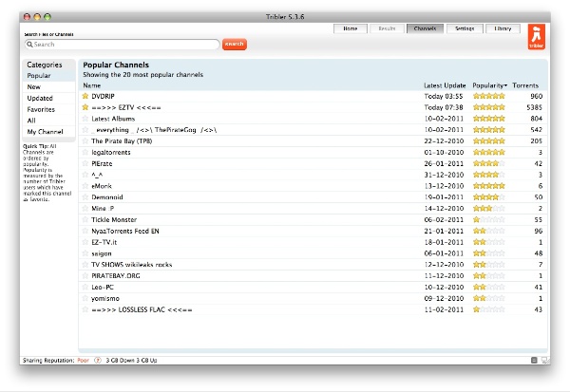The width and height of the screenshot is (570, 392).
Task: Select the Updated category
Action: point(48,98)
